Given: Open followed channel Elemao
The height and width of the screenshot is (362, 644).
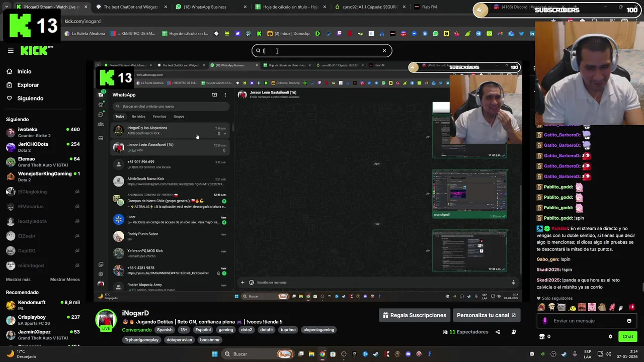Looking at the screenshot, I should 43,162.
